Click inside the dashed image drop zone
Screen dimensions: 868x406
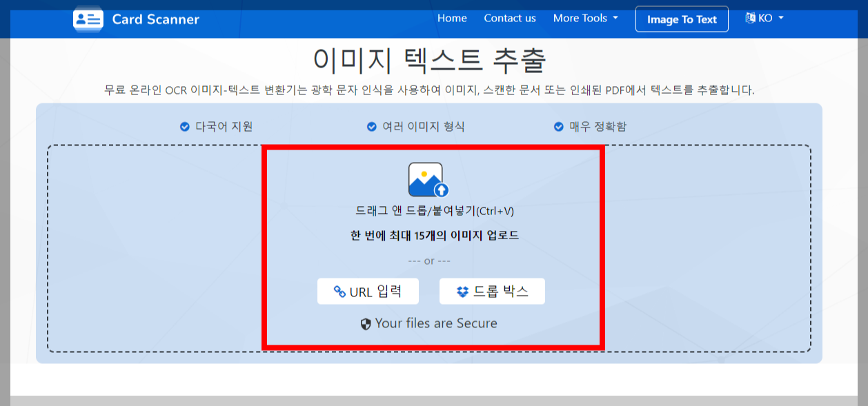click(193, 248)
